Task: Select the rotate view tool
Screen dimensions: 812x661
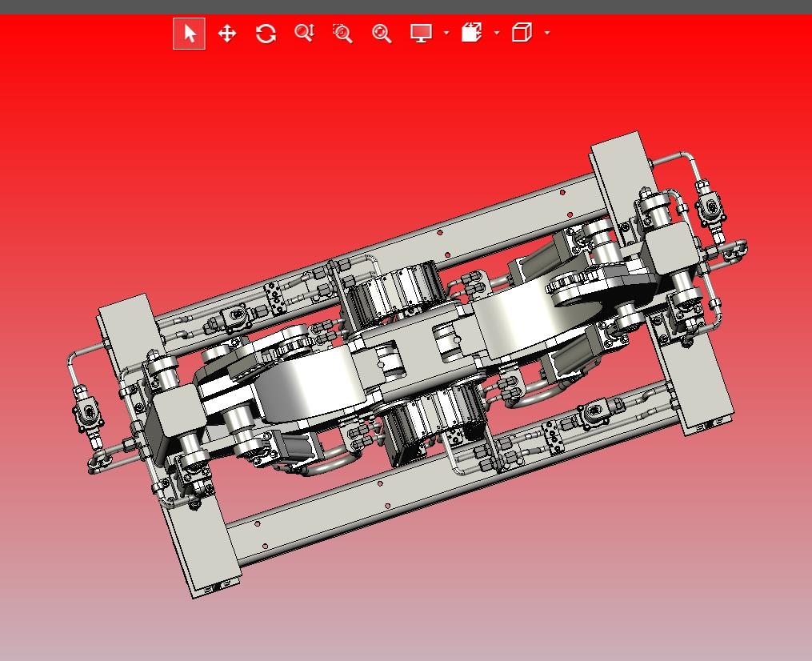Action: tap(266, 34)
